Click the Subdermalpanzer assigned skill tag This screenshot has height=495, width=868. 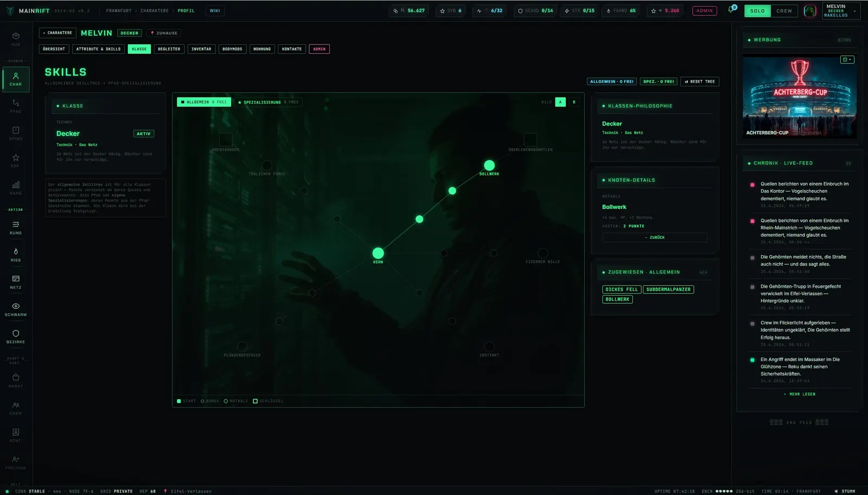[668, 290]
